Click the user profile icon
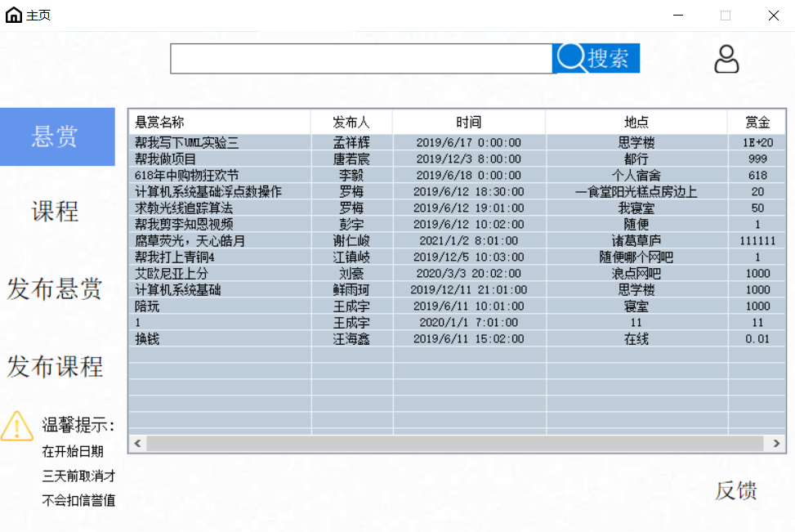Viewport: 795px width, 532px height. [x=726, y=59]
